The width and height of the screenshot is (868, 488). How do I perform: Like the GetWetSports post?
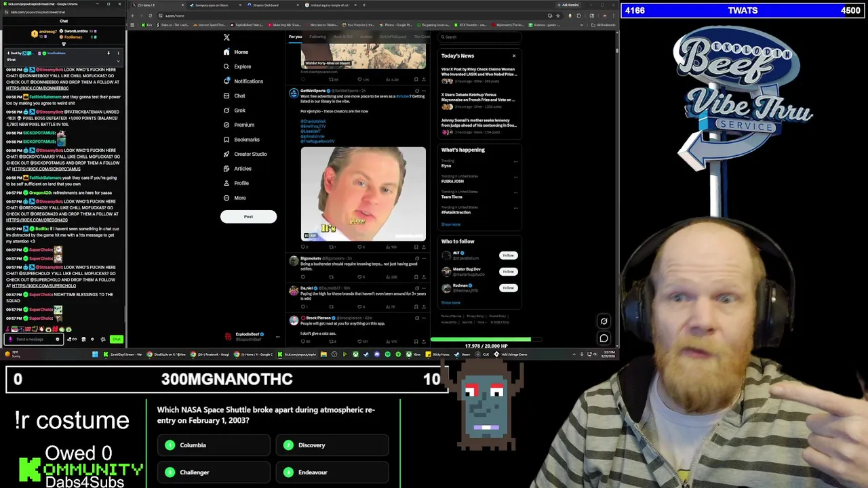click(x=360, y=247)
